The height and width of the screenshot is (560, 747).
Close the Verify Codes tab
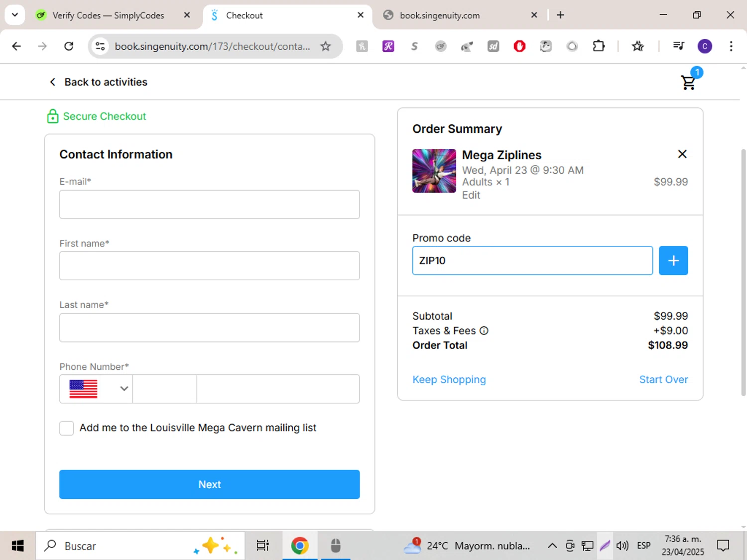pyautogui.click(x=187, y=15)
